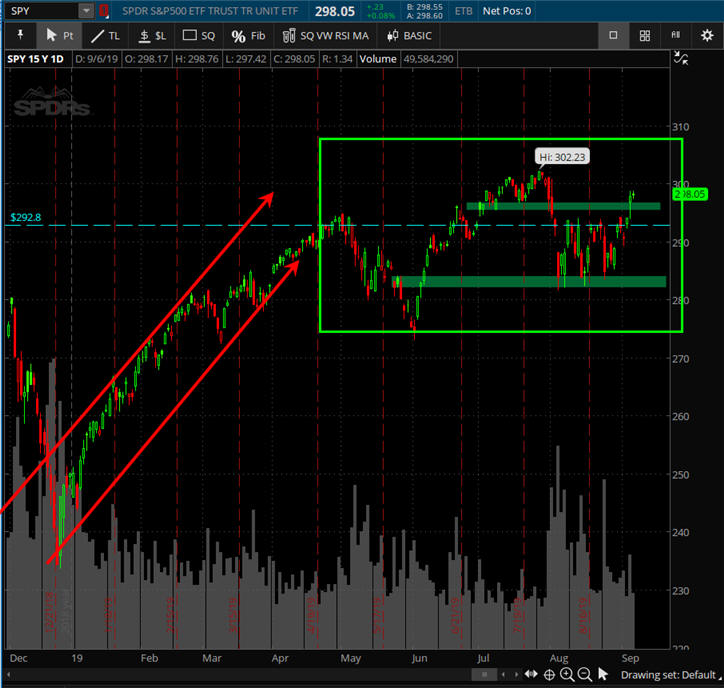
Task: Click the 49,584,290 volume value
Action: click(428, 59)
